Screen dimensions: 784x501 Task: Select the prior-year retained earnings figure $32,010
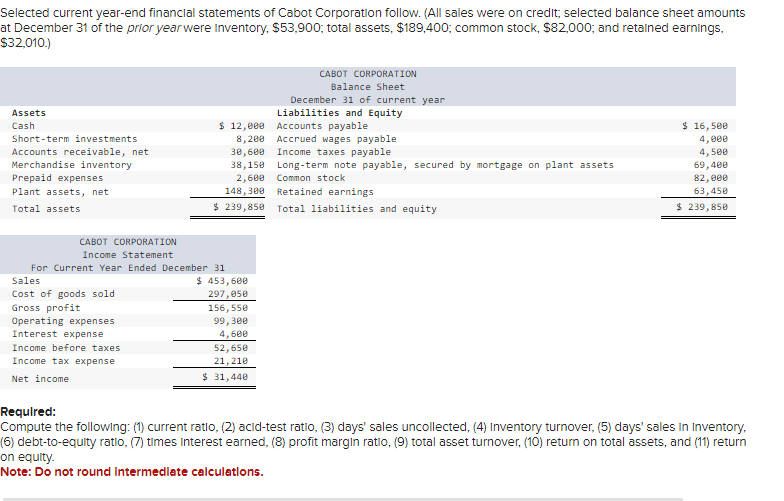point(25,43)
